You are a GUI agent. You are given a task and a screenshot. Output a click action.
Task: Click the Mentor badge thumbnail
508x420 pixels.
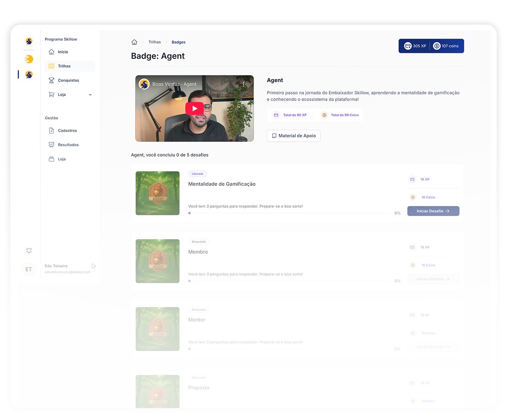pos(157,329)
